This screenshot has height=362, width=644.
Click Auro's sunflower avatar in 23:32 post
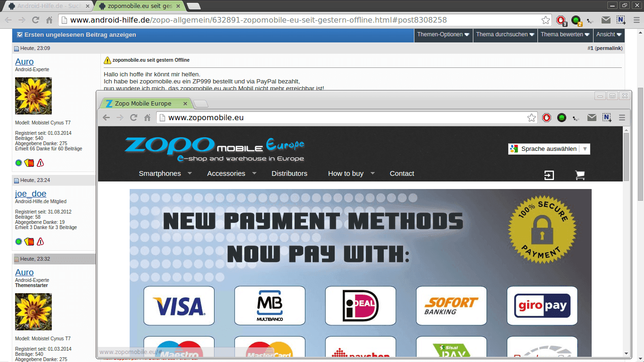pyautogui.click(x=33, y=312)
